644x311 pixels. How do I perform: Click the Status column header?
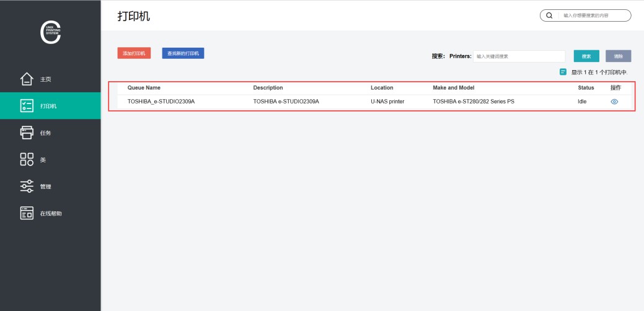point(586,88)
